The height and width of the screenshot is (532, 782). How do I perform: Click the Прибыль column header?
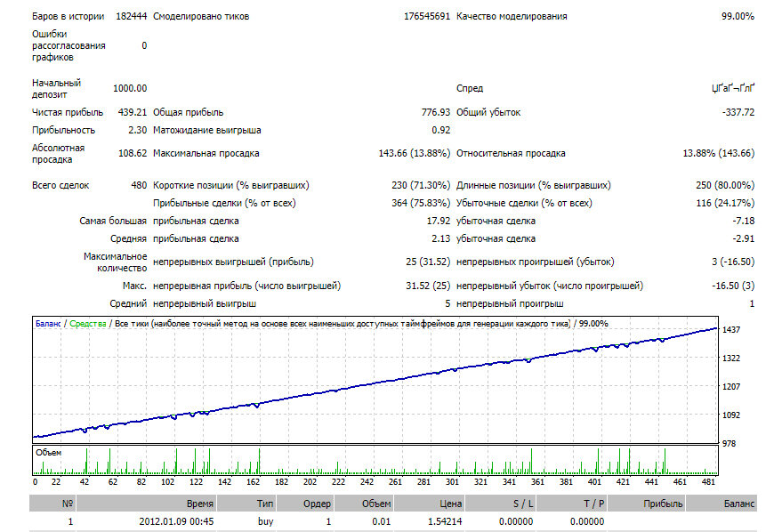point(647,504)
